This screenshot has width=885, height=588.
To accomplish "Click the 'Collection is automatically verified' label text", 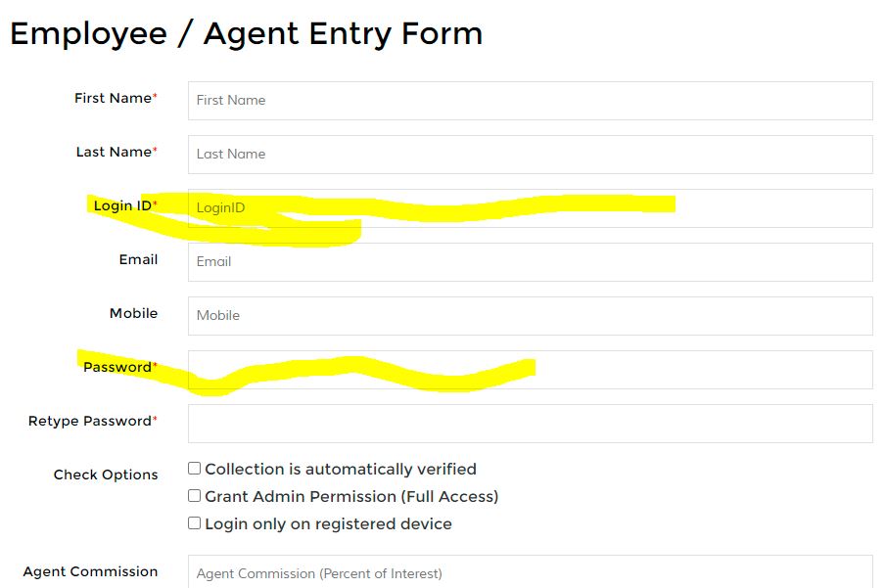I will (341, 469).
